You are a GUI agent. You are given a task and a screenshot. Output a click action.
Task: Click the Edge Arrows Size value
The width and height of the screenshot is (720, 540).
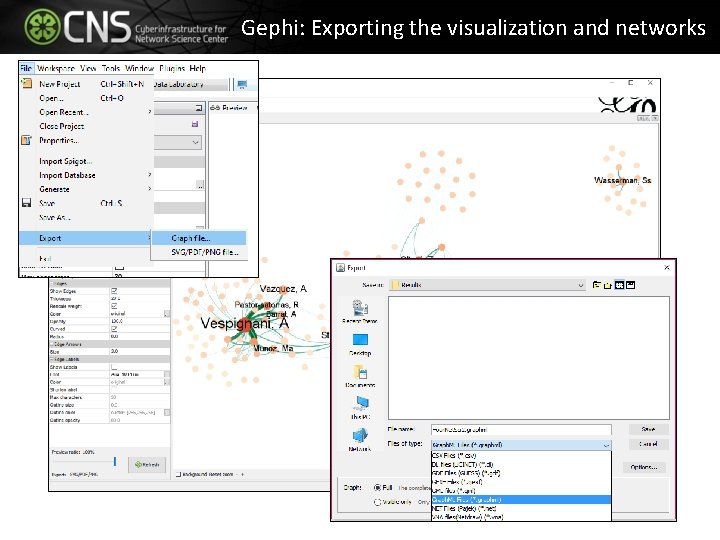point(139,351)
